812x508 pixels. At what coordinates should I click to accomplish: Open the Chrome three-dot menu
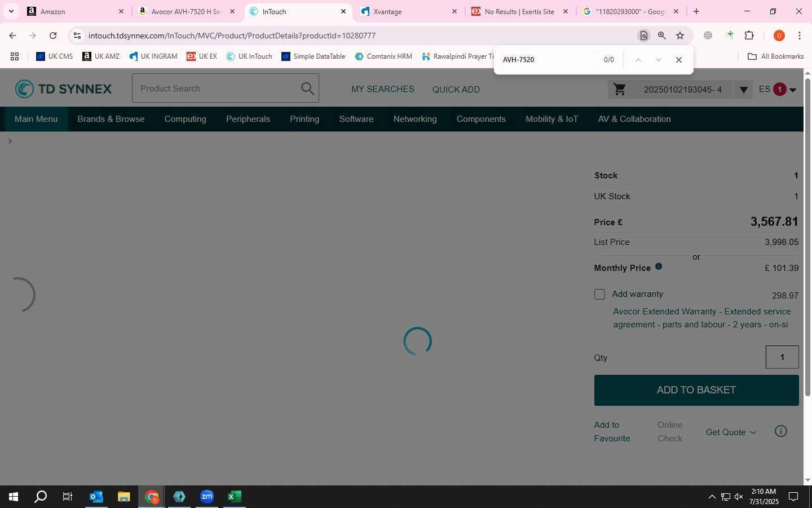(800, 36)
